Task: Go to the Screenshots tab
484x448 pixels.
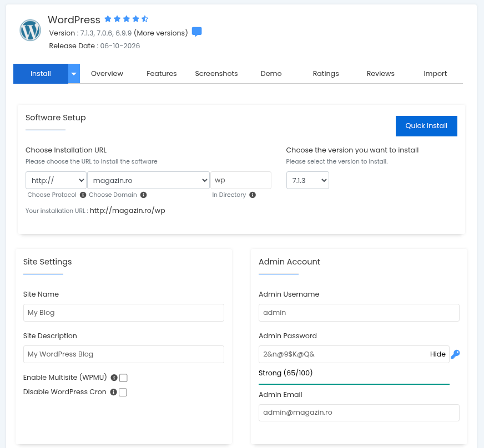Action: click(x=216, y=74)
